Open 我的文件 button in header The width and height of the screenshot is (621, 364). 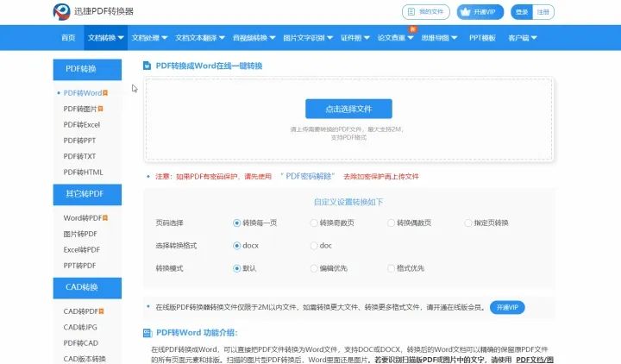coord(426,12)
